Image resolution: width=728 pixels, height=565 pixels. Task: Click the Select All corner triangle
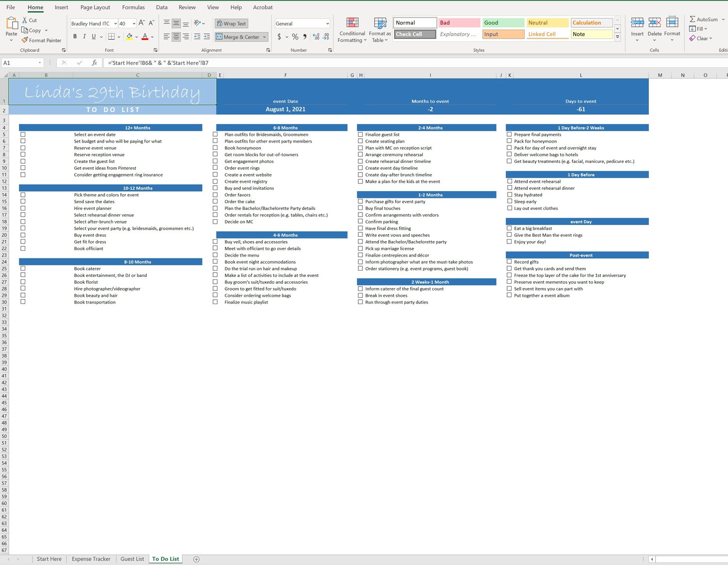[5, 75]
